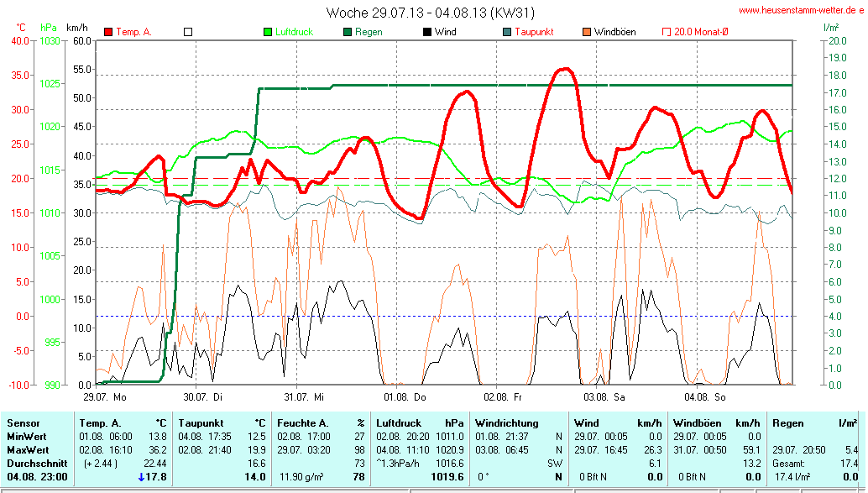The height and width of the screenshot is (493, 868).
Task: Click the dark green Regen legend square
Action: coord(348,32)
